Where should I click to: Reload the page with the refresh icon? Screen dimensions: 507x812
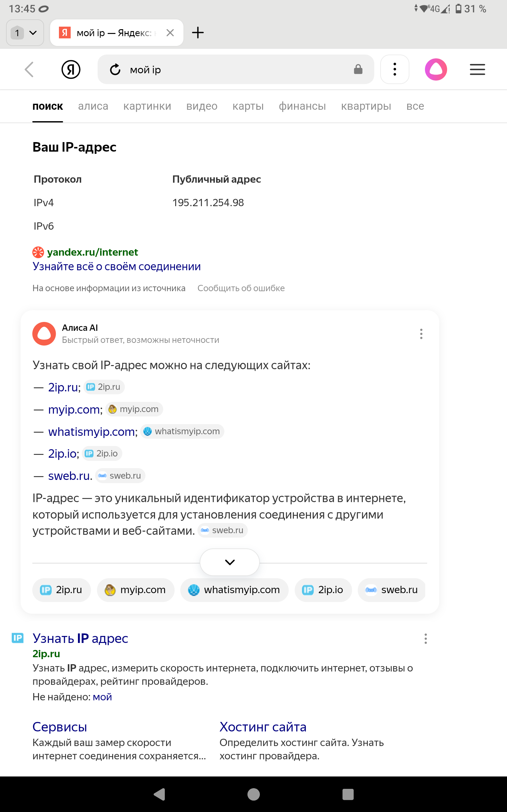pos(115,70)
